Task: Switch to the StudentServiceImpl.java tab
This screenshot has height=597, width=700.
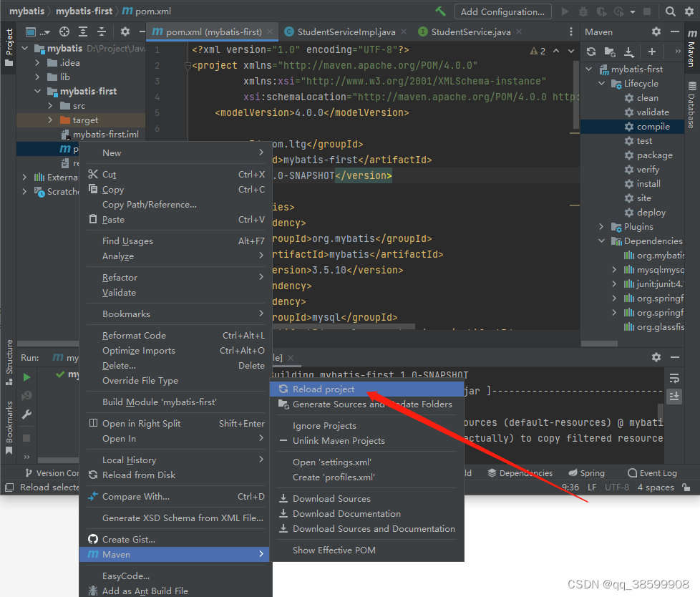Action: pos(345,31)
